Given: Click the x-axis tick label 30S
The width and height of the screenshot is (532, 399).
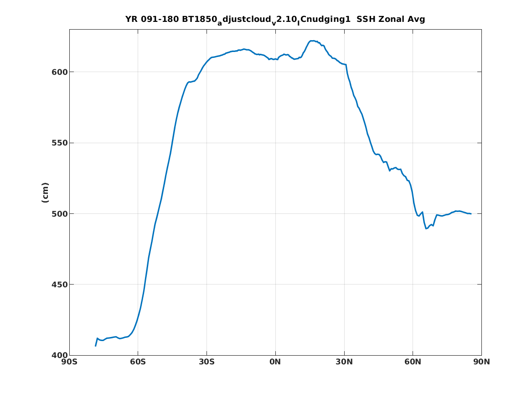Looking at the screenshot, I should click(207, 362).
